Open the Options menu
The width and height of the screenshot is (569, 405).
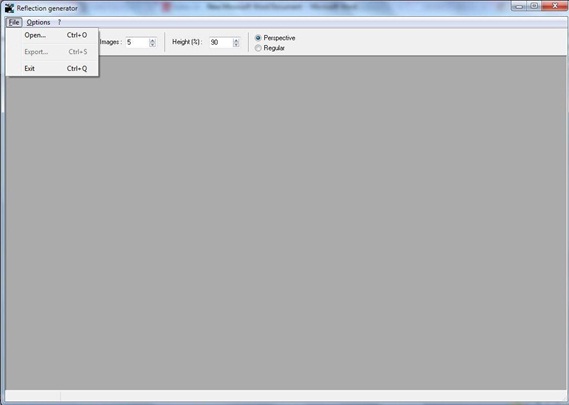38,22
